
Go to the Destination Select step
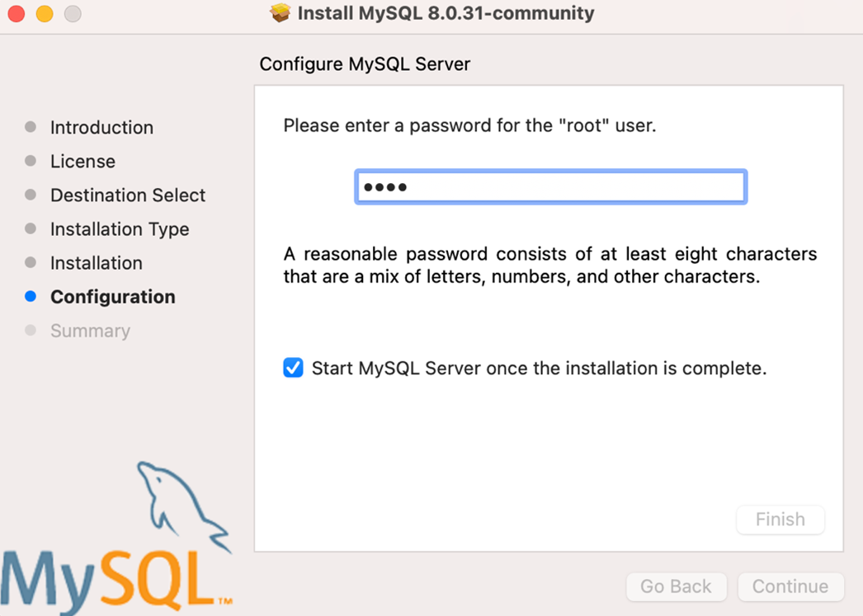click(128, 195)
